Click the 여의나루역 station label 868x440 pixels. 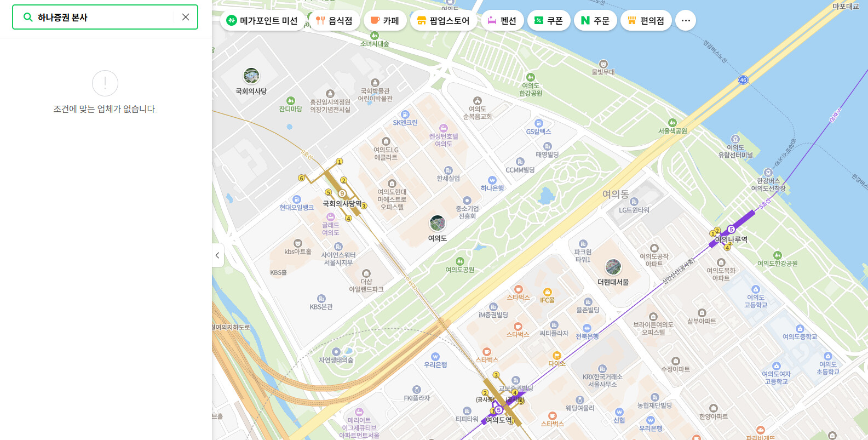[731, 239]
